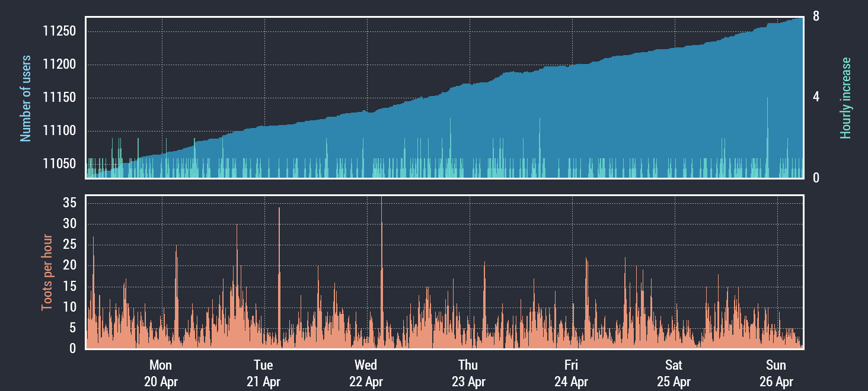Viewport: 868px width, 391px height.
Task: Select the Sat 25 Apr date label
Action: [674, 373]
